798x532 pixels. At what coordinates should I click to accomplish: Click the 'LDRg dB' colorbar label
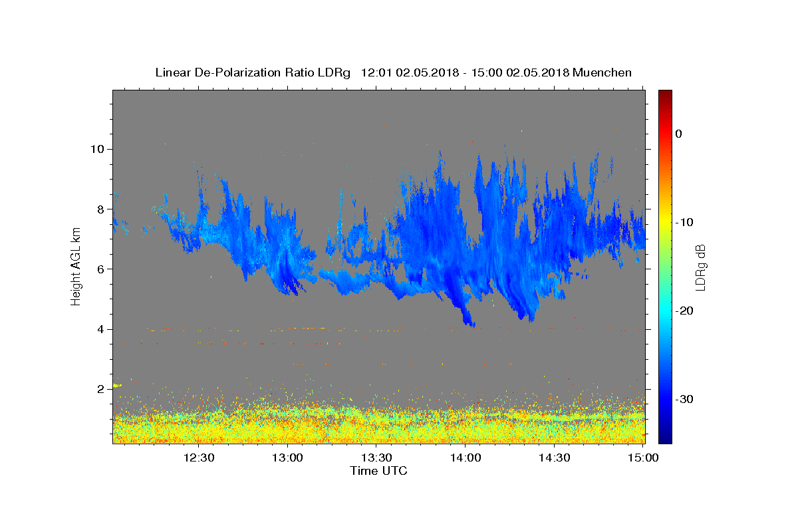pyautogui.click(x=700, y=267)
